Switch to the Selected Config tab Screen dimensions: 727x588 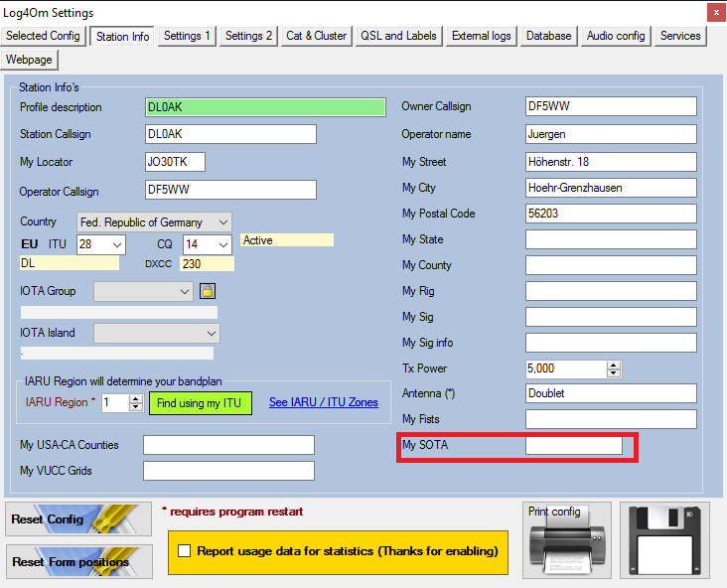tap(43, 36)
